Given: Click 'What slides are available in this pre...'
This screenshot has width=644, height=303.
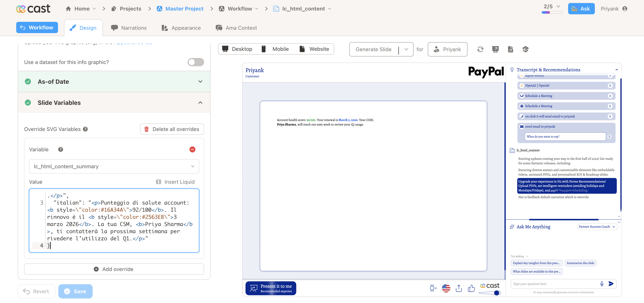Looking at the screenshot, I should point(536,272).
